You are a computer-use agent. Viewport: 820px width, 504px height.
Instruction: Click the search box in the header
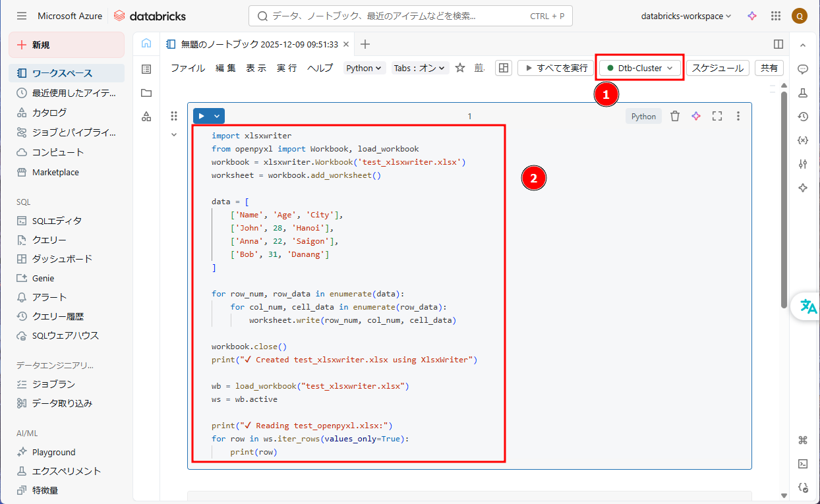[410, 16]
